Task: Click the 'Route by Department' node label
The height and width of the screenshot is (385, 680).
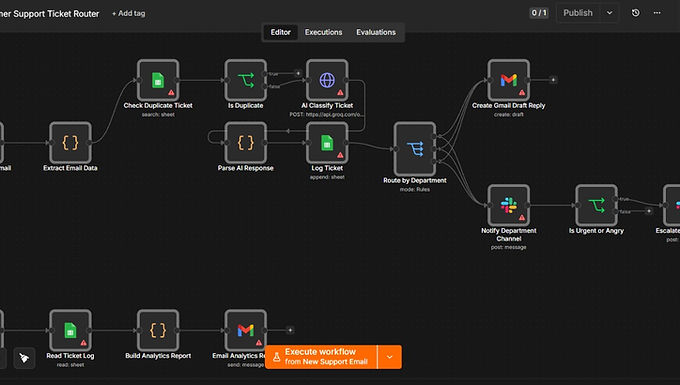Action: tap(415, 180)
